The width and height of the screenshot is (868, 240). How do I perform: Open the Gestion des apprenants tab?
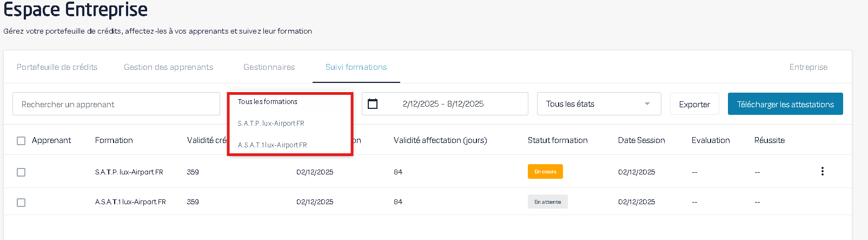pos(168,67)
